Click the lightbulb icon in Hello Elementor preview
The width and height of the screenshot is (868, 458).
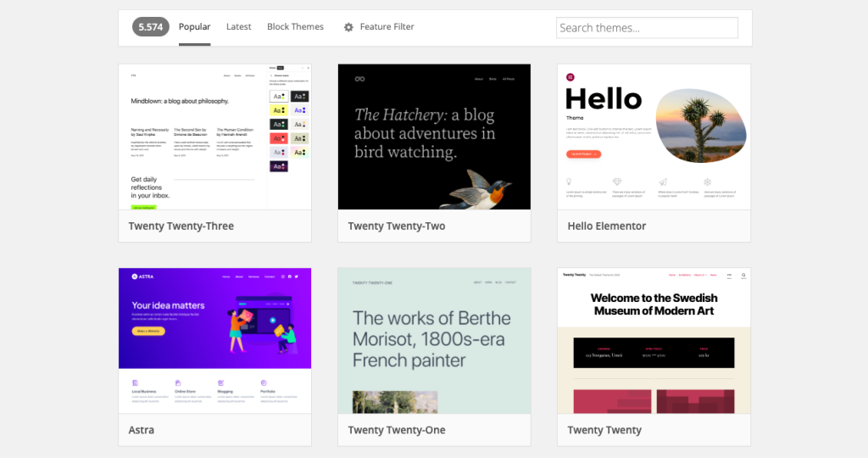click(x=569, y=182)
